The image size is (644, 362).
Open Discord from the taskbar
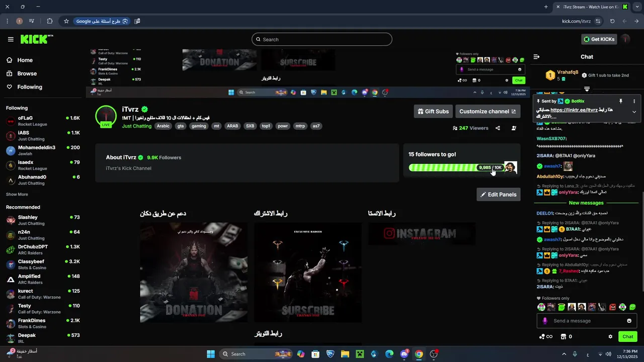[405, 354]
